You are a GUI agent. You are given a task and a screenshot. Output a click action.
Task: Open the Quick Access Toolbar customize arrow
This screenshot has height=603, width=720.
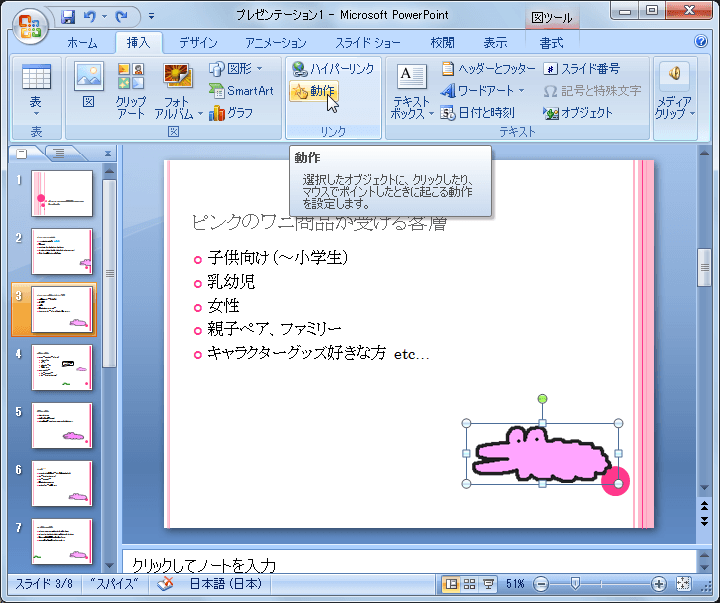[151, 17]
